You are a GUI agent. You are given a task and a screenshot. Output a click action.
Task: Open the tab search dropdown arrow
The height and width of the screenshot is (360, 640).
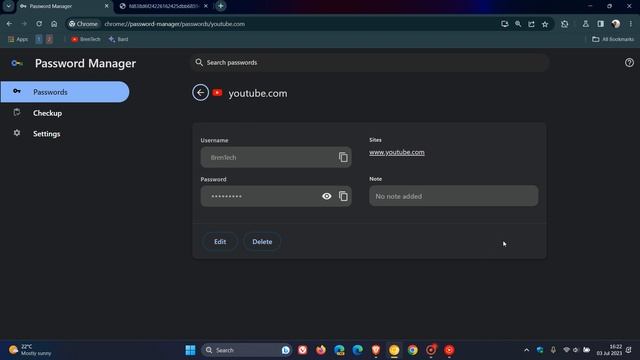[x=9, y=6]
